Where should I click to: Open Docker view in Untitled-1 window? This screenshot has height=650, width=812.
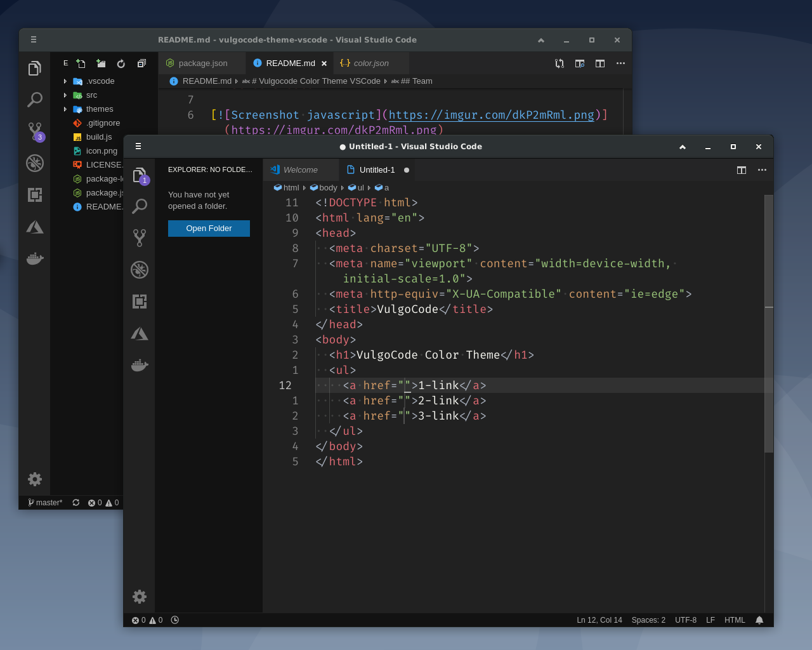(x=140, y=365)
